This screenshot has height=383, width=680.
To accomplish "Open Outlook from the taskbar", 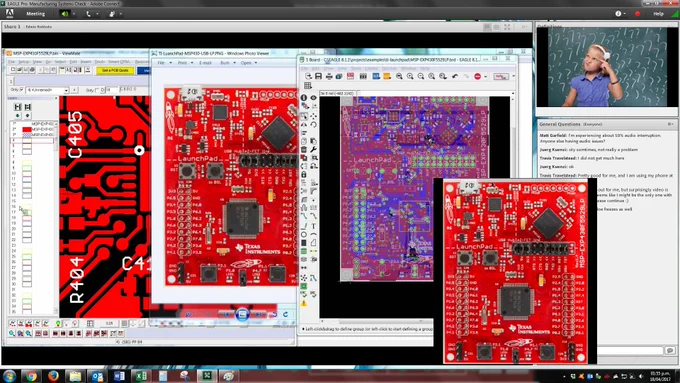I will (97, 376).
